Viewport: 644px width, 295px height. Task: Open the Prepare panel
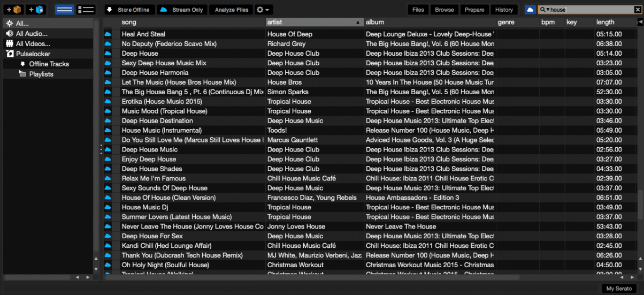point(474,10)
